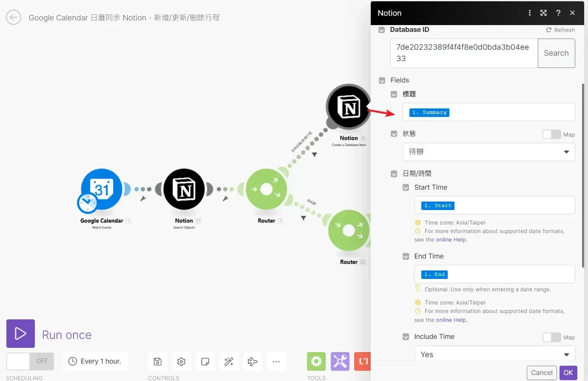
Task: Open the filter on the lower route
Action: [303, 218]
